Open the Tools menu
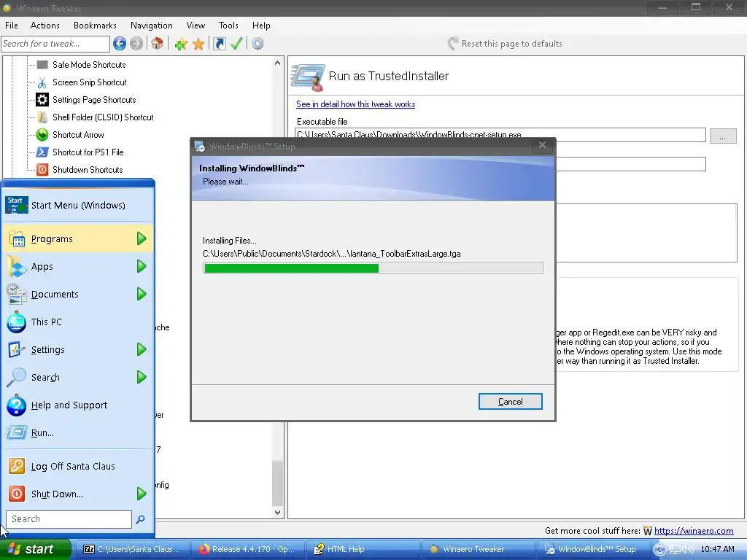Screen dimensions: 747x560 click(x=228, y=26)
